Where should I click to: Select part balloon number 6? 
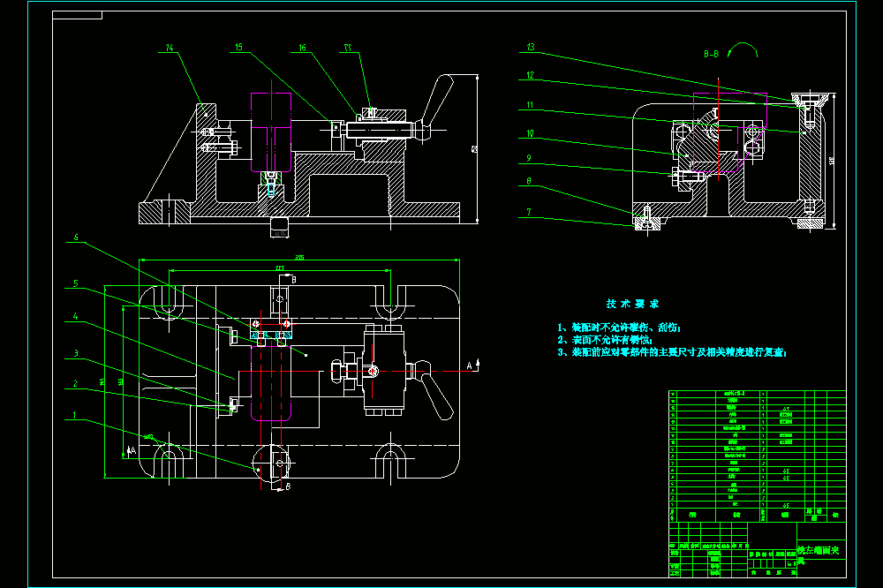(x=76, y=237)
